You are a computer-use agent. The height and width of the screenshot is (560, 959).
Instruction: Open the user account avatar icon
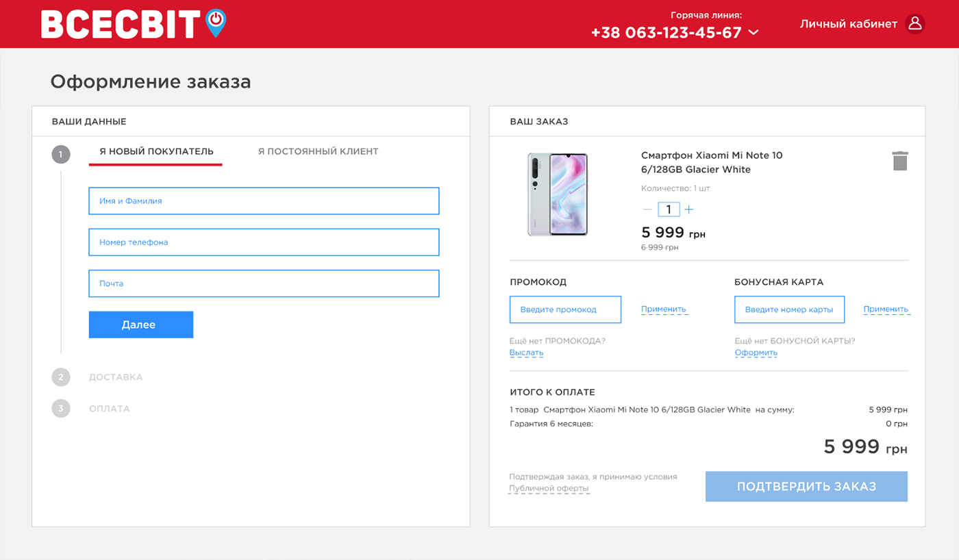[x=915, y=24]
